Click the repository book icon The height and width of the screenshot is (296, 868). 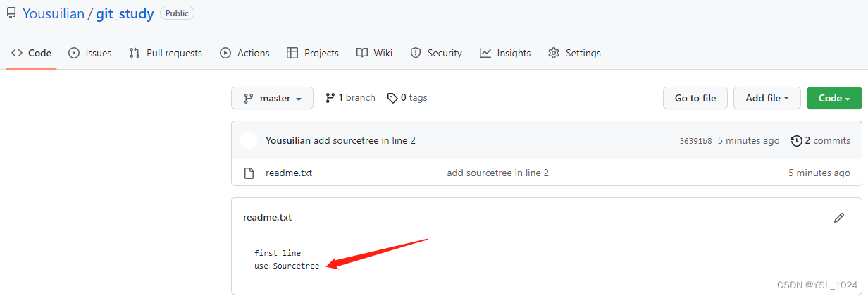tap(11, 13)
